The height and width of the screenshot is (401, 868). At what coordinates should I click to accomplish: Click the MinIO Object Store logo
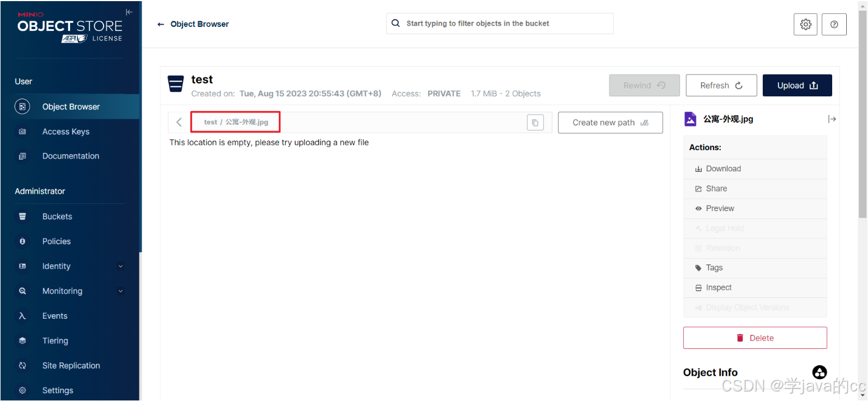coord(69,27)
